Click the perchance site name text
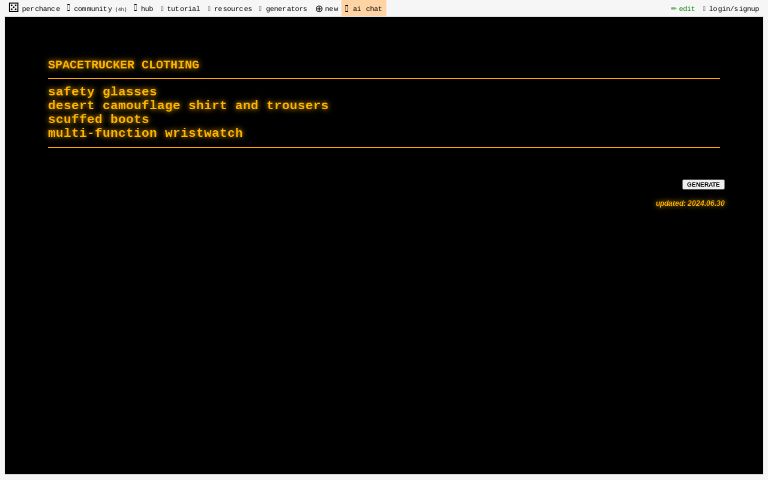The height and width of the screenshot is (480, 768). (41, 9)
